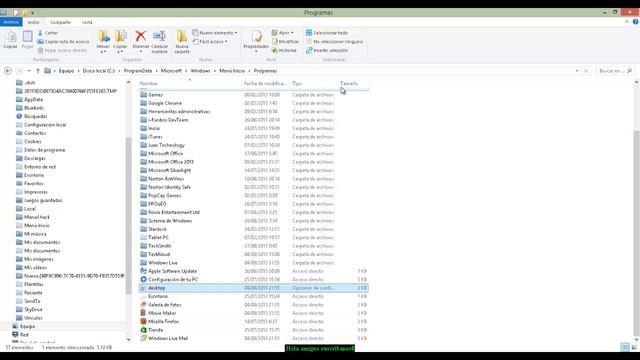Click the Modificar command in ribbon

click(285, 42)
